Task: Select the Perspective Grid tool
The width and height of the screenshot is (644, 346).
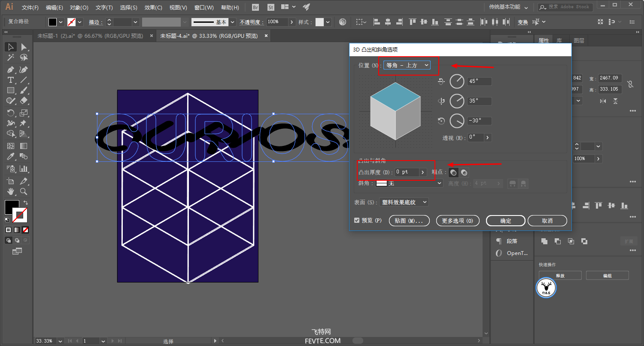Action: tap(24, 134)
